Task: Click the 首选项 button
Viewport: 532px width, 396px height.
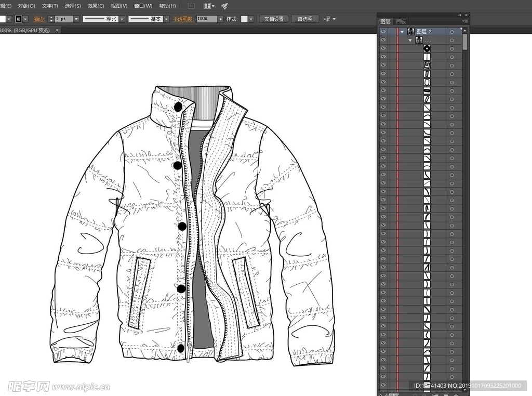Action: tap(305, 19)
